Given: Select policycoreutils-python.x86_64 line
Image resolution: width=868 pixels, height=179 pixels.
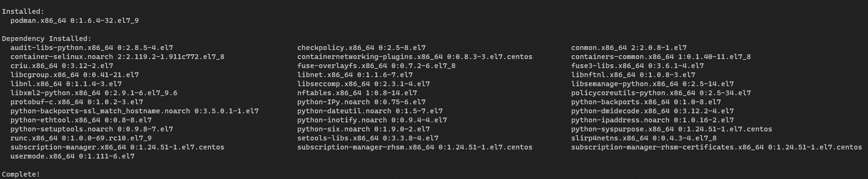Looking at the screenshot, I should tap(661, 93).
